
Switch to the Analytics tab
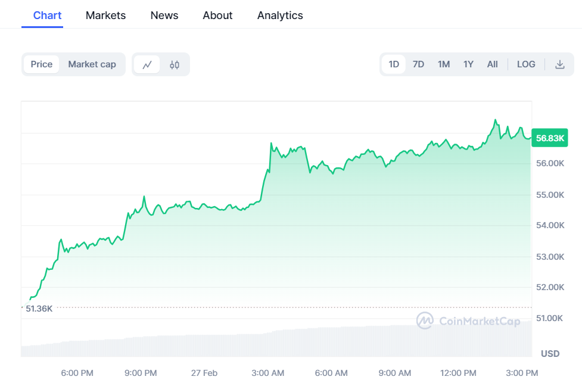(x=280, y=15)
